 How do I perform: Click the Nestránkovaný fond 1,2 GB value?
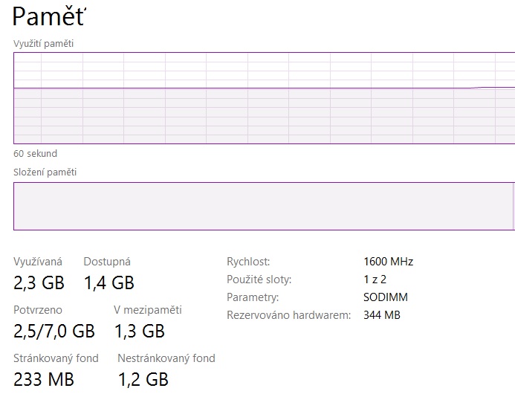pyautogui.click(x=143, y=380)
